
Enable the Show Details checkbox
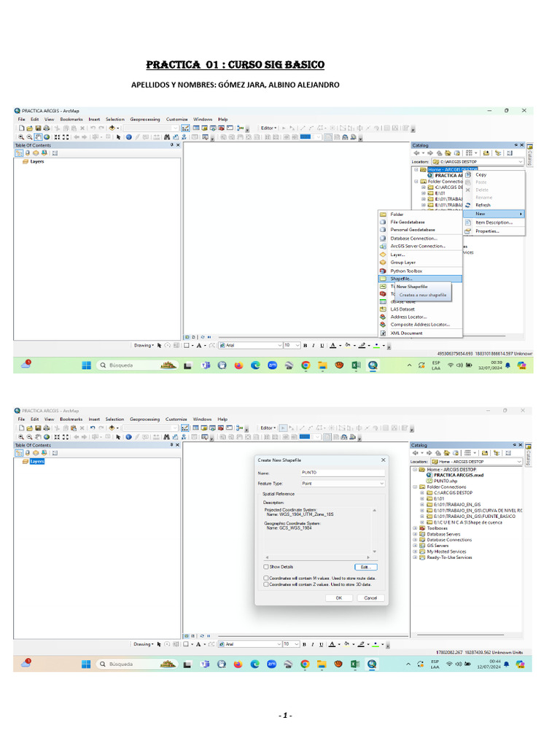266,566
